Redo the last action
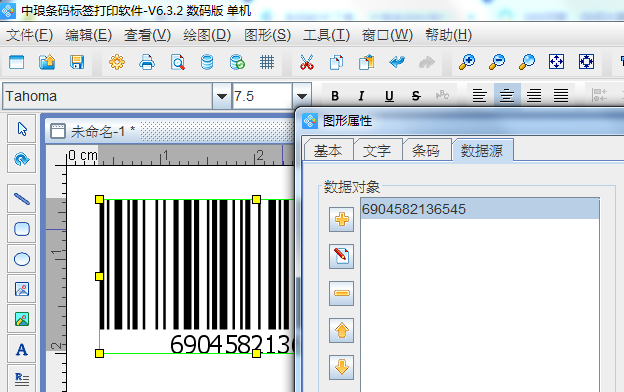Screen dimensions: 624x392 pyautogui.click(x=427, y=62)
